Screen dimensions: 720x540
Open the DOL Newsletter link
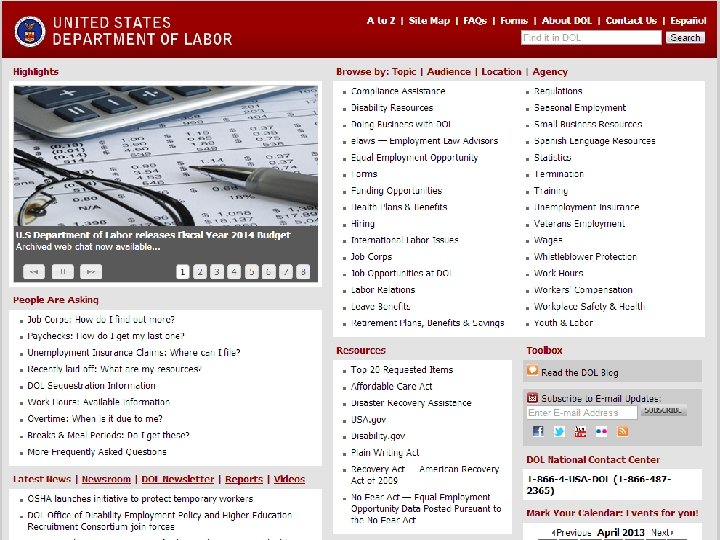178,479
